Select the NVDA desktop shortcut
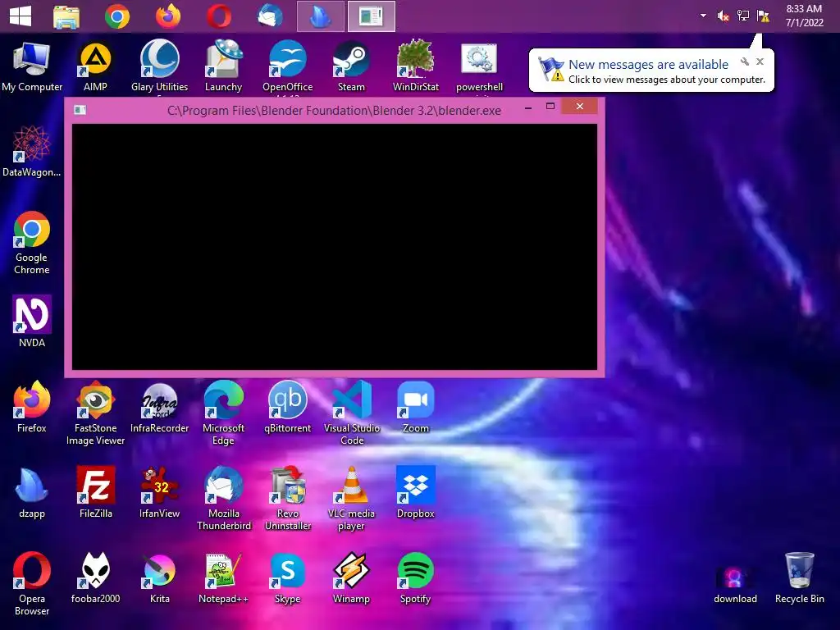This screenshot has height=630, width=840. click(32, 321)
